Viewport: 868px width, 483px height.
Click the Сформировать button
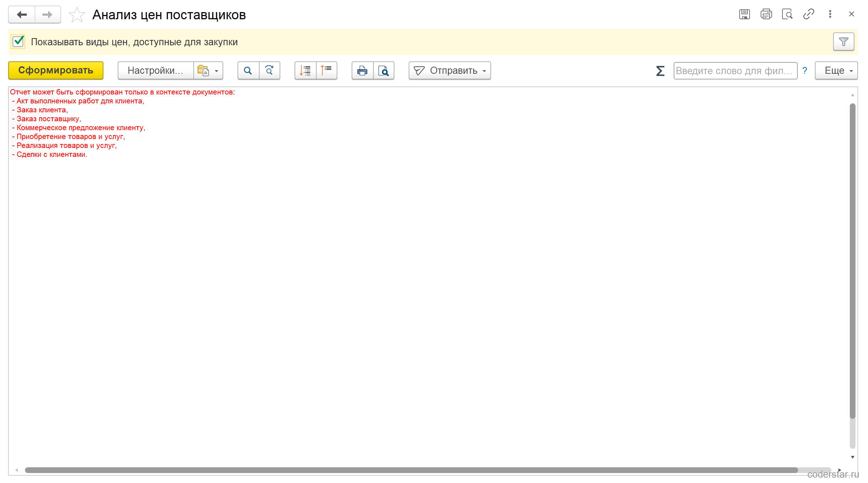click(56, 71)
